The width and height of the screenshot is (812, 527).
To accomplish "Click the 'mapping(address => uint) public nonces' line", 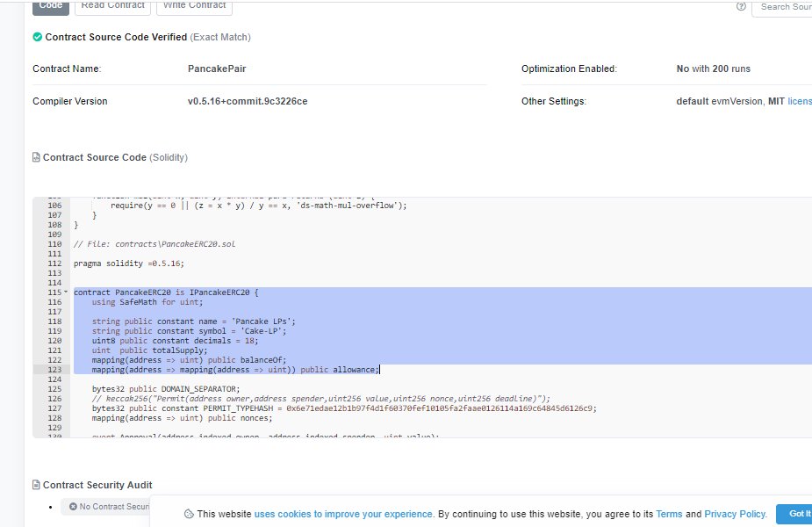I will coord(183,418).
